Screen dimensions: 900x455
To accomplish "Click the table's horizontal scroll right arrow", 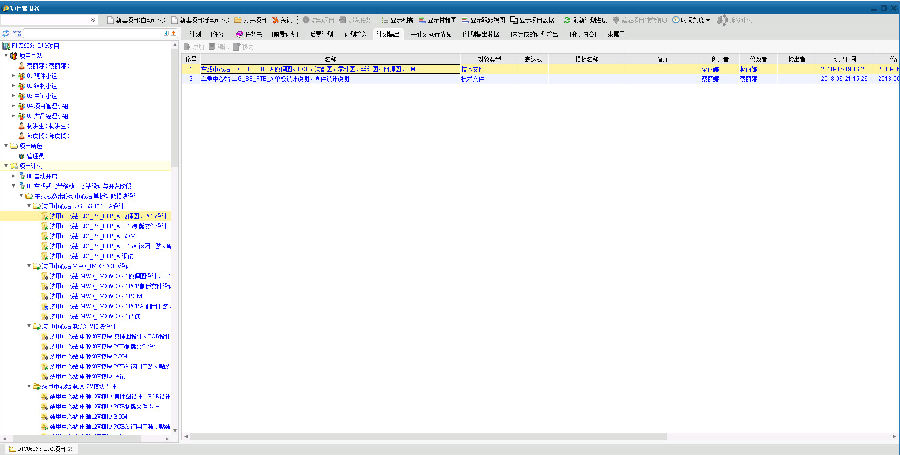I will click(x=895, y=437).
